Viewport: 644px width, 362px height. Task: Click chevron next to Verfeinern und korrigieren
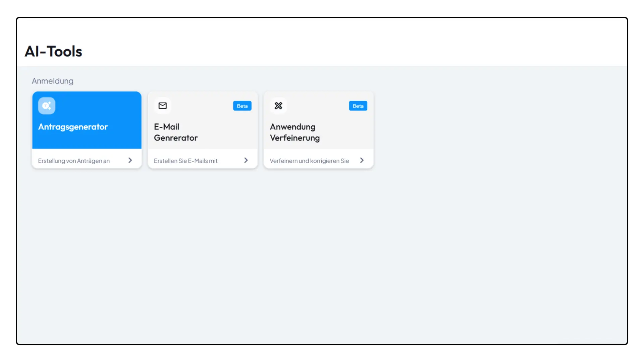(362, 161)
